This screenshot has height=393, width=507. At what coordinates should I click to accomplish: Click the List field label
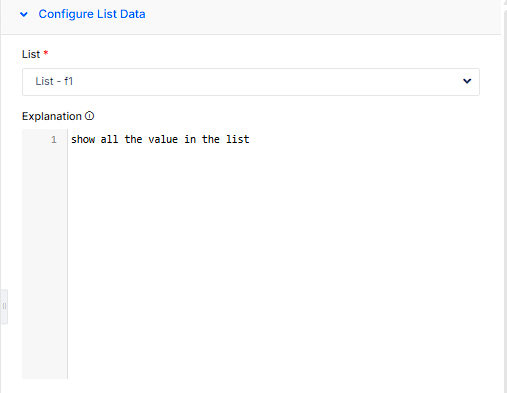[x=31, y=54]
